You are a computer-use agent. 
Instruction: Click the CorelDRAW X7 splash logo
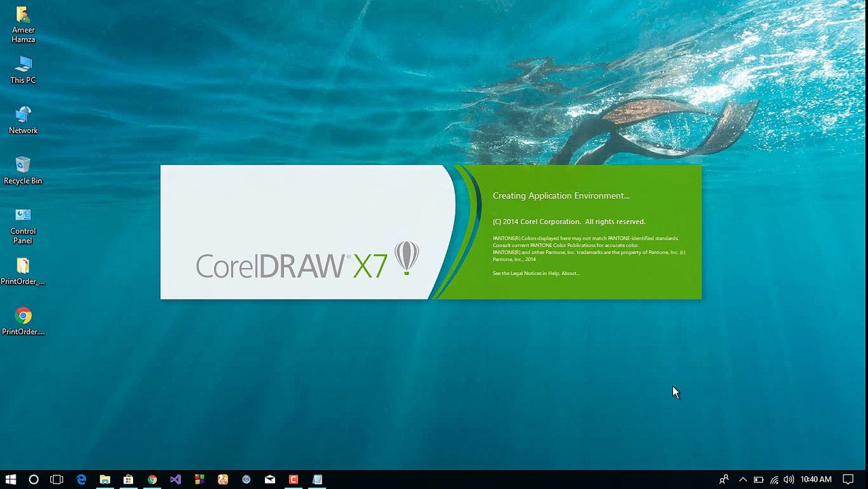[x=307, y=261]
